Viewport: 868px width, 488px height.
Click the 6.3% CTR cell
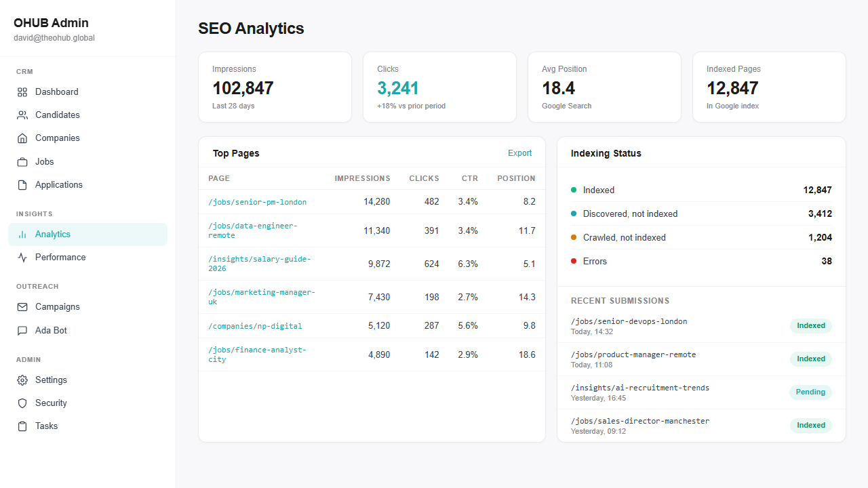468,264
